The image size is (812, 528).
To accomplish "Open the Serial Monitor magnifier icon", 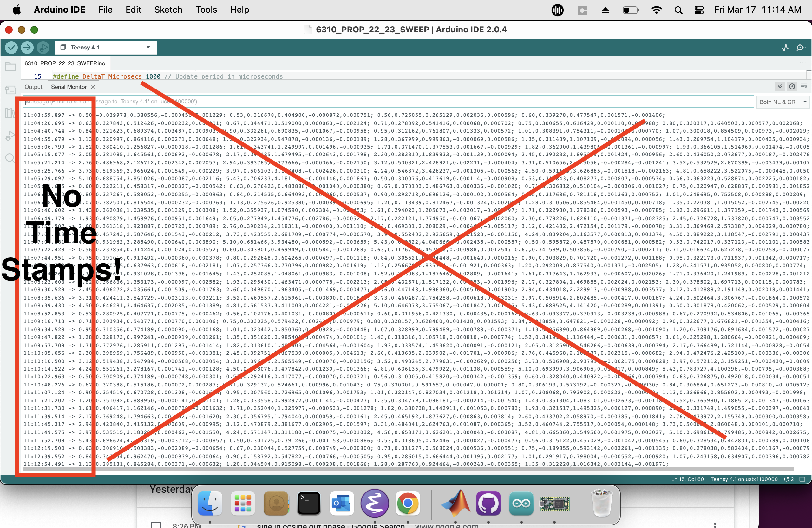I will 800,48.
